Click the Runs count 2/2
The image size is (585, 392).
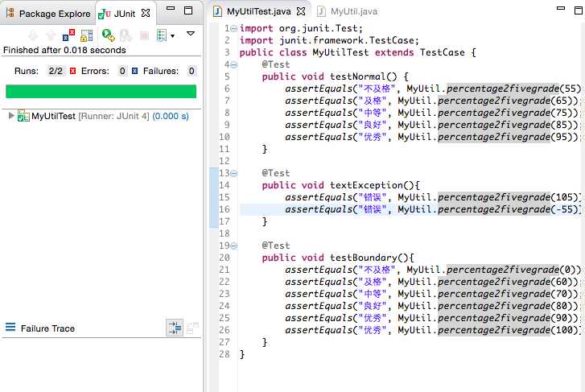pyautogui.click(x=56, y=71)
